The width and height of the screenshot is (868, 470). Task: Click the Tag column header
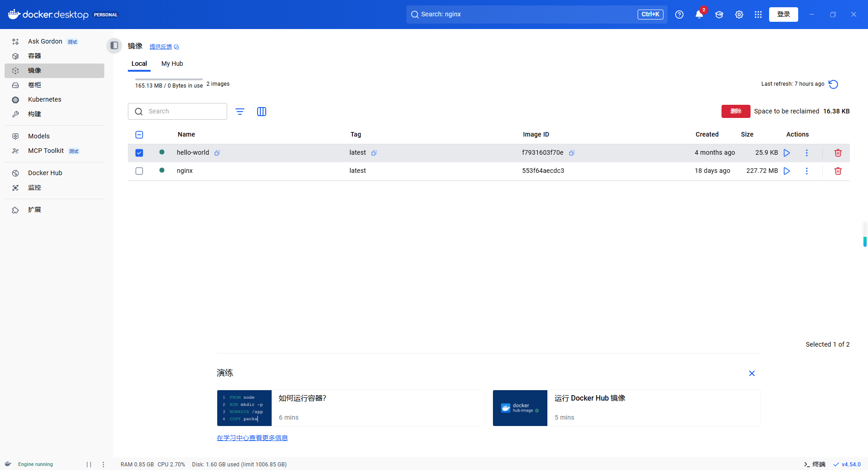[356, 134]
